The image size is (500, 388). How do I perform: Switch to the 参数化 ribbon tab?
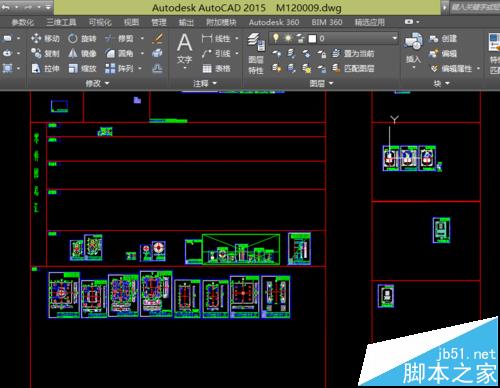tap(23, 22)
